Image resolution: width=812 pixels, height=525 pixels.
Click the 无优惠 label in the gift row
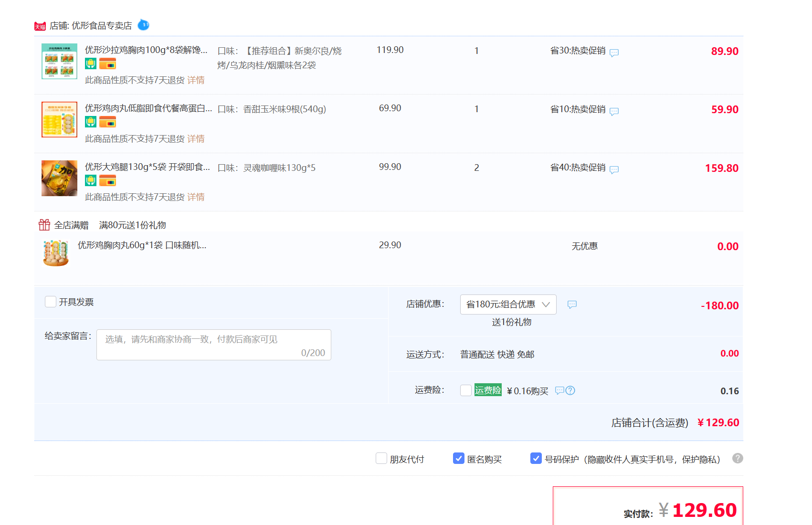coord(585,246)
